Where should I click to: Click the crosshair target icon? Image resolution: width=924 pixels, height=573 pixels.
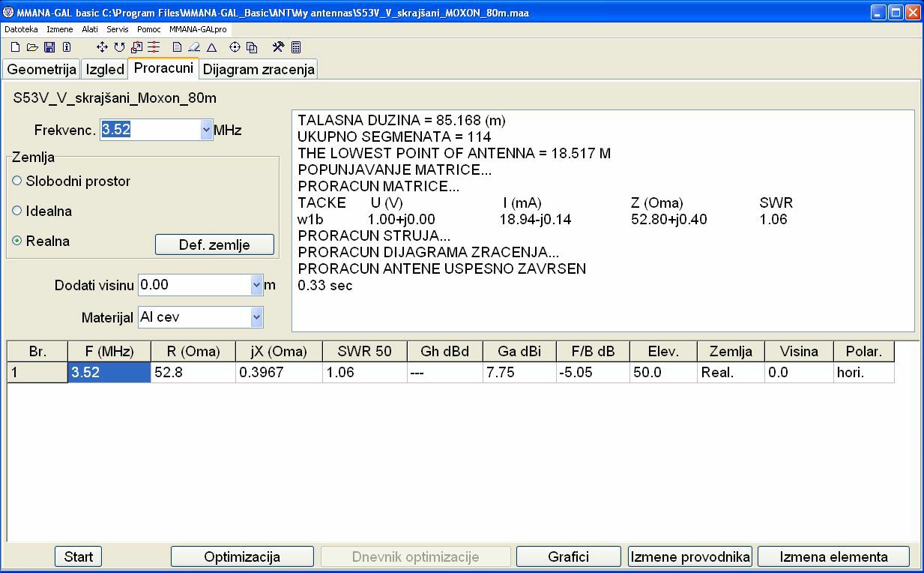(x=235, y=47)
